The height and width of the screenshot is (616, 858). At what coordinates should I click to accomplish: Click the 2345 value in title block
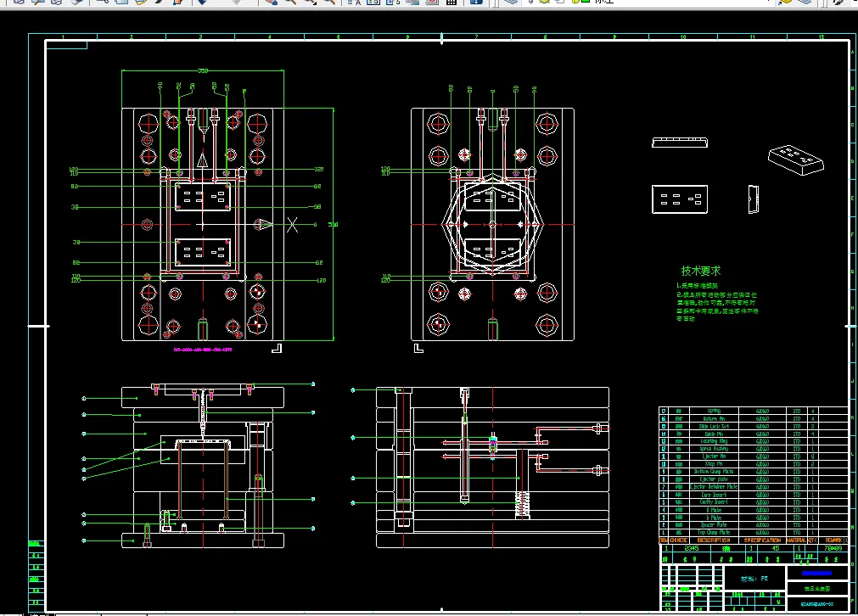pyautogui.click(x=691, y=548)
